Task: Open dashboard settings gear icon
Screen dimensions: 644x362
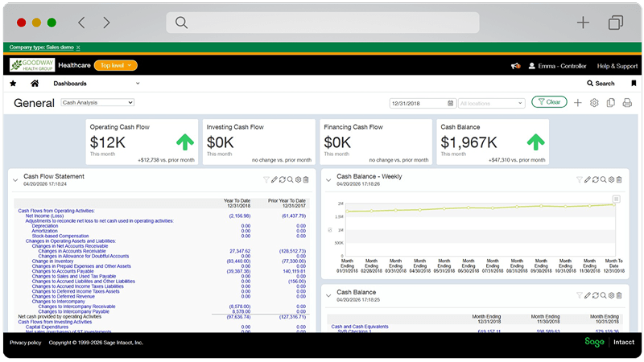Action: tap(594, 103)
